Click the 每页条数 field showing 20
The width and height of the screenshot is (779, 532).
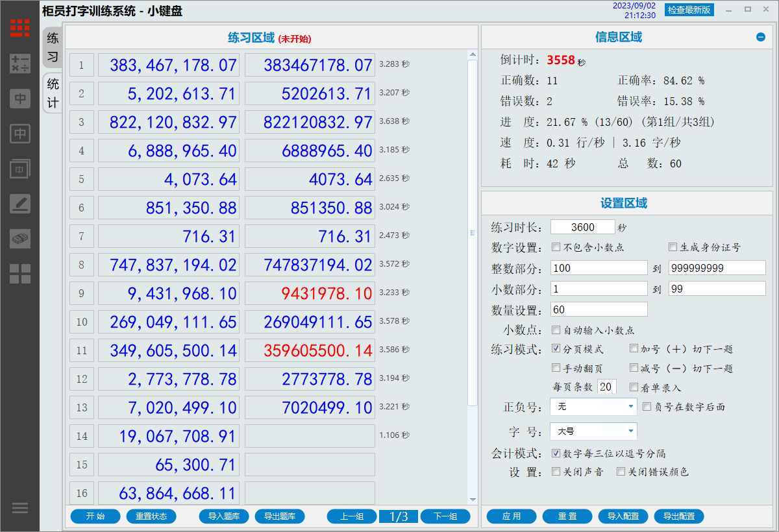point(606,387)
